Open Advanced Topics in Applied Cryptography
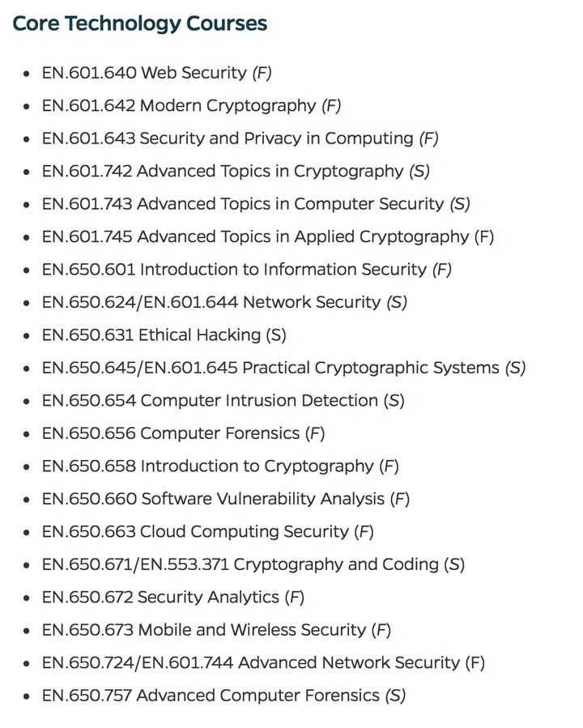Viewport: 583px width, 728px height. coord(267,237)
